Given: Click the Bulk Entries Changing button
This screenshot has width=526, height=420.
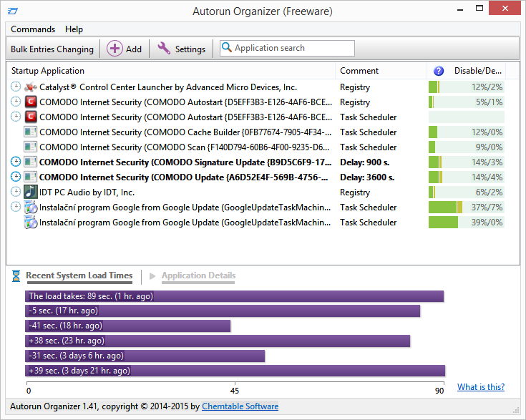Looking at the screenshot, I should click(52, 49).
